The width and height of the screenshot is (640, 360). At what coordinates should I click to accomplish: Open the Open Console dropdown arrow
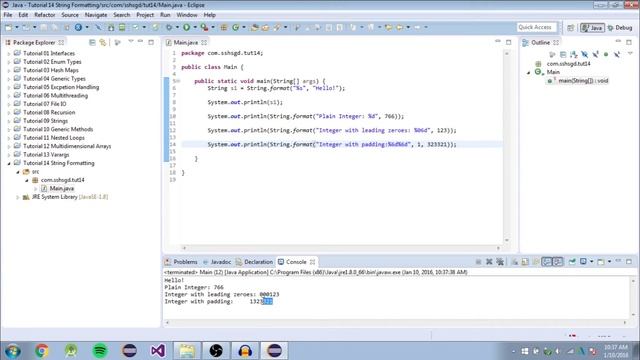tap(609, 262)
